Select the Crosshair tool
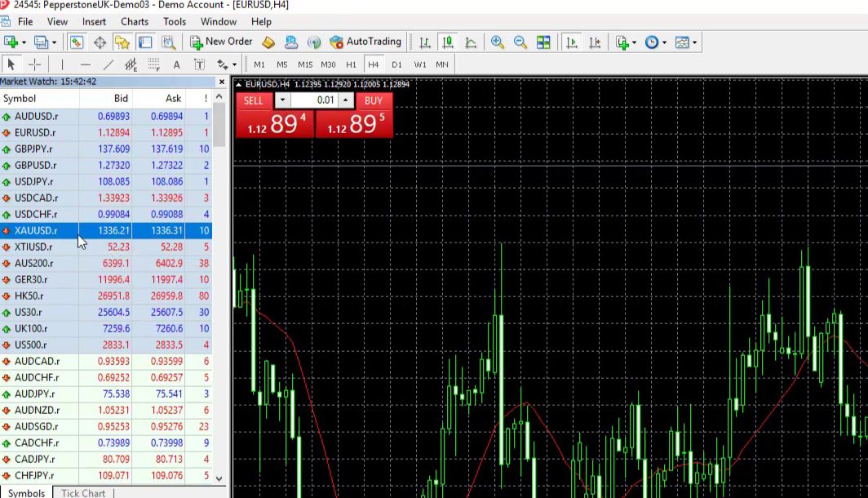Image resolution: width=868 pixels, height=498 pixels. pos(35,64)
